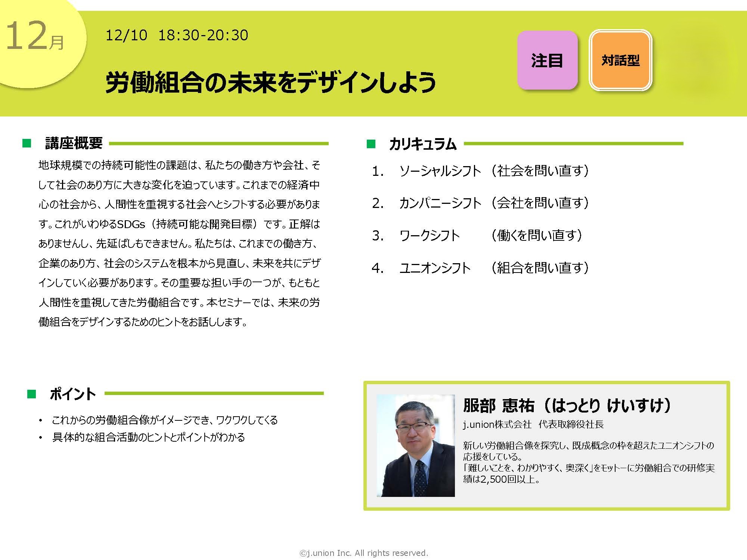Select curriculum item カンパニーシフト
Viewport: 747px width, 560px height.
pos(440,203)
